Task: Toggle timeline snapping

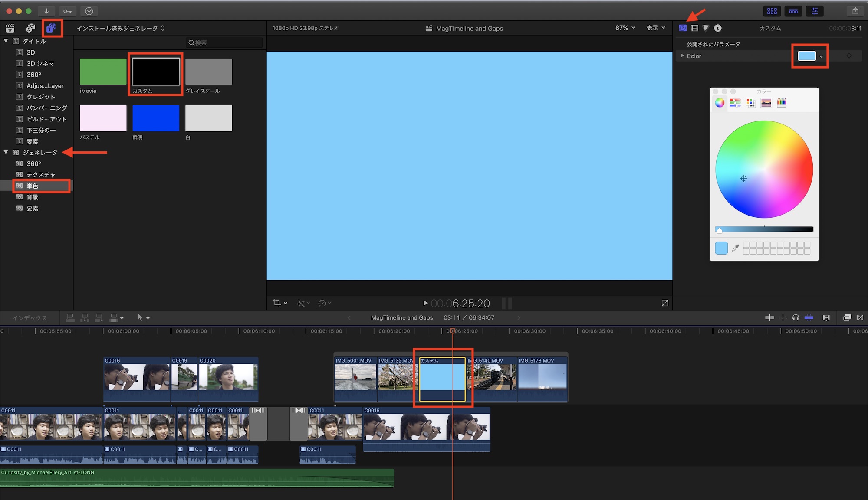Action: [809, 318]
